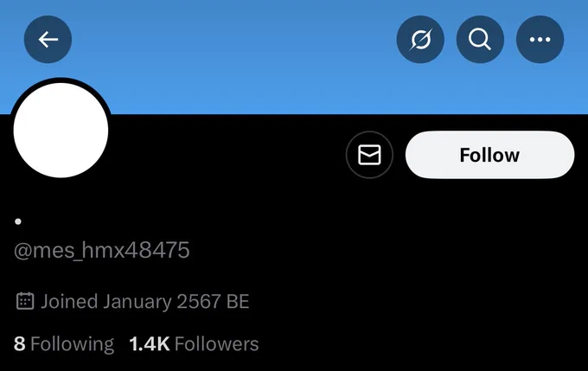Follow the @mes_hmx48475 account
588x371 pixels.
(489, 155)
